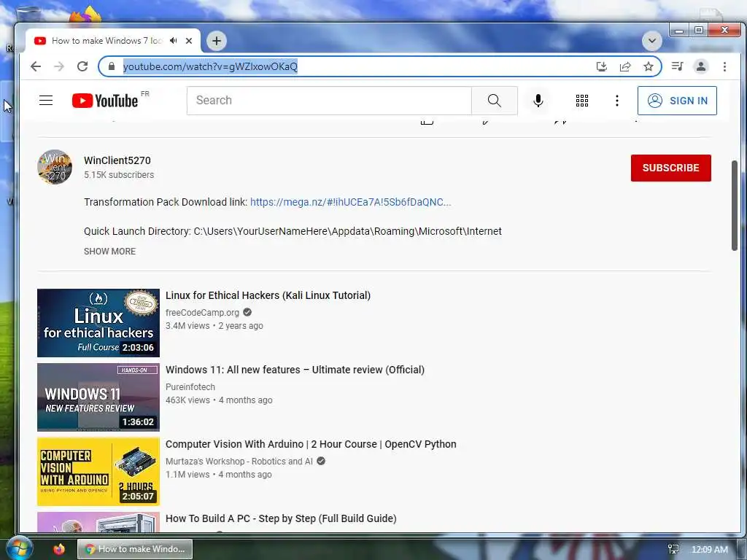This screenshot has height=560, width=747.
Task: Open the Chrome profile avatar
Action: [x=701, y=66]
